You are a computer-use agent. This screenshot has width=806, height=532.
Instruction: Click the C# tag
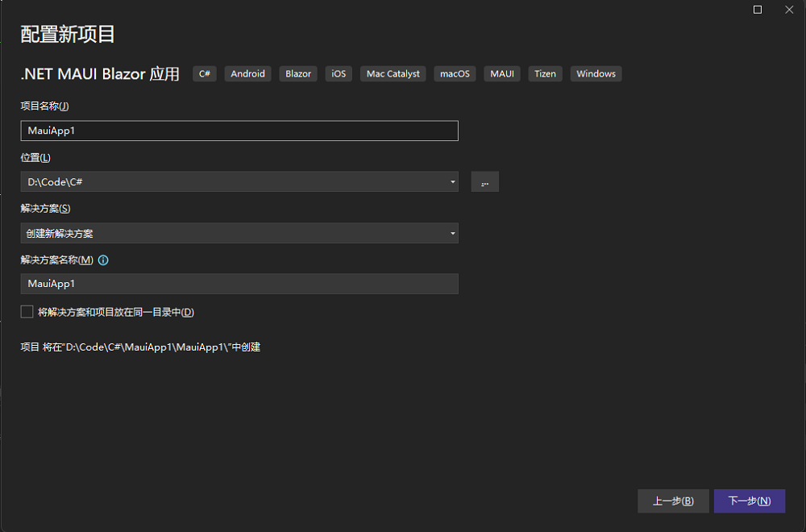point(205,73)
